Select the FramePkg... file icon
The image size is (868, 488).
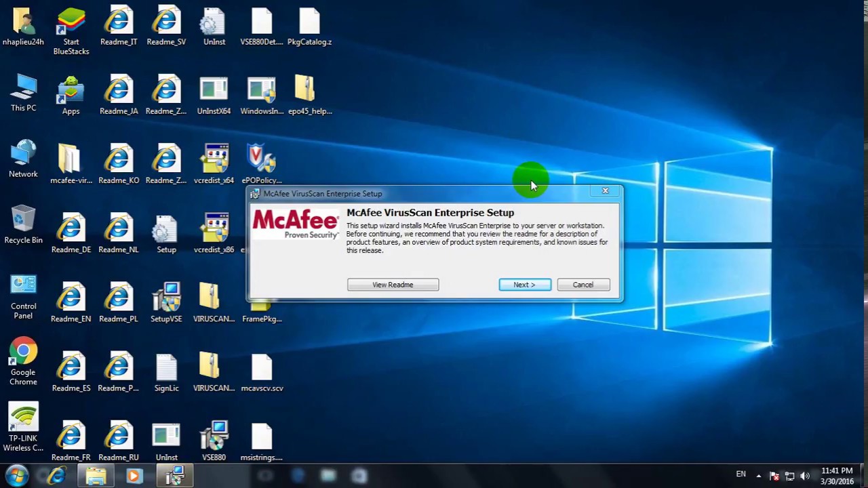coord(262,306)
